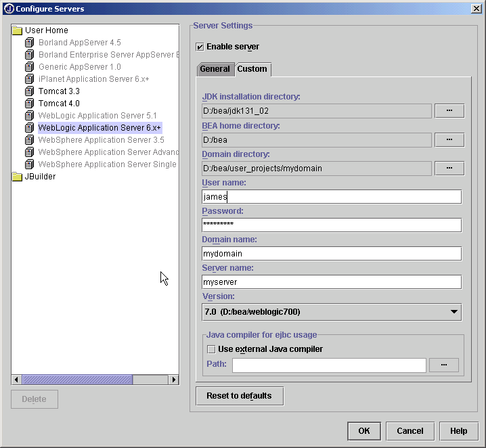
Task: Click the Tomcat 3.3 server icon
Action: click(30, 91)
